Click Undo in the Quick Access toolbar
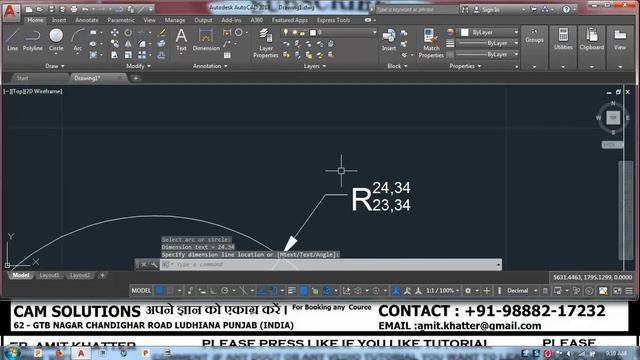 pyautogui.click(x=85, y=9)
